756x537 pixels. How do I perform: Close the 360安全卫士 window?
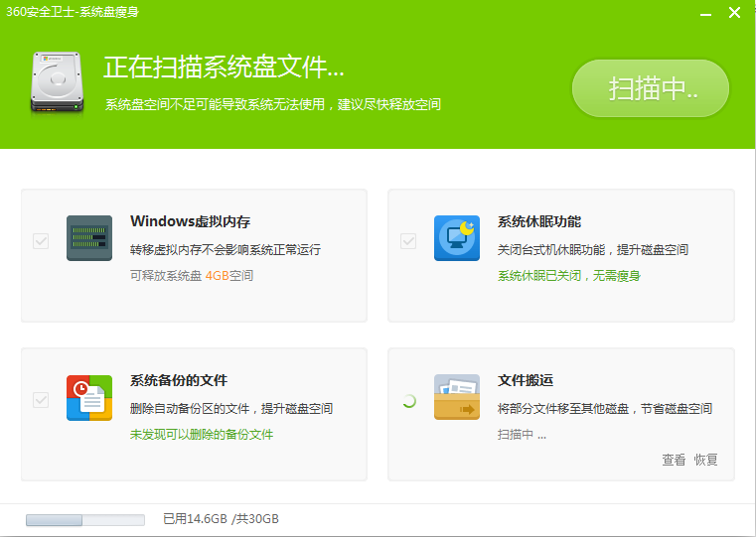(734, 13)
